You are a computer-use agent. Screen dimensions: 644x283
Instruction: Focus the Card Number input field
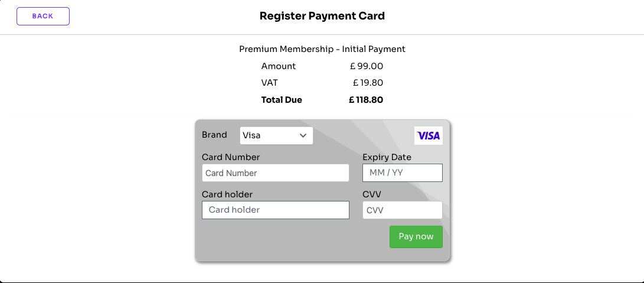[276, 173]
